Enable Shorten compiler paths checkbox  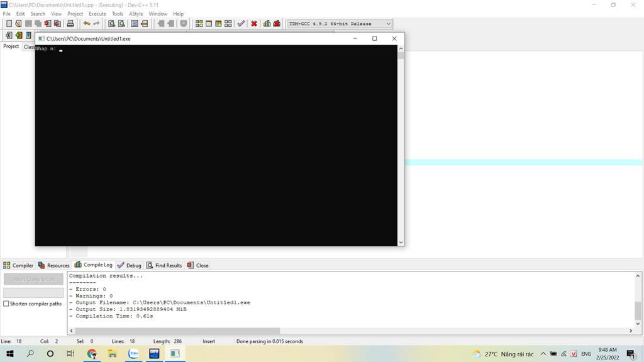6,304
